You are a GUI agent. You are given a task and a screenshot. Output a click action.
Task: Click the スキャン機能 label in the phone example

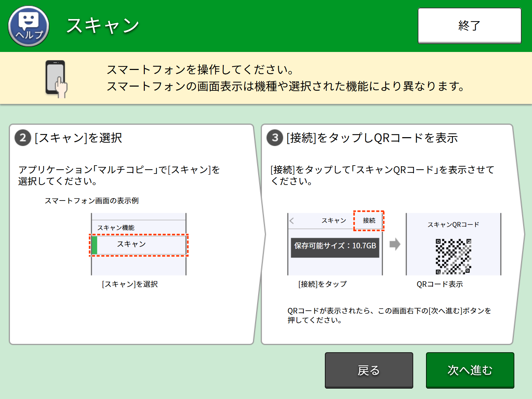point(116,228)
